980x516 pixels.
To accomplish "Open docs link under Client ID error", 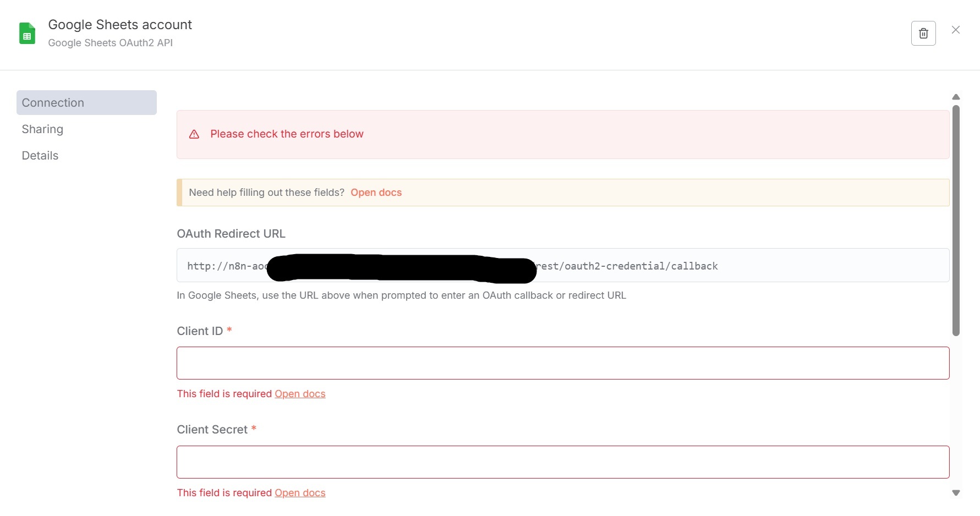I will coord(300,394).
